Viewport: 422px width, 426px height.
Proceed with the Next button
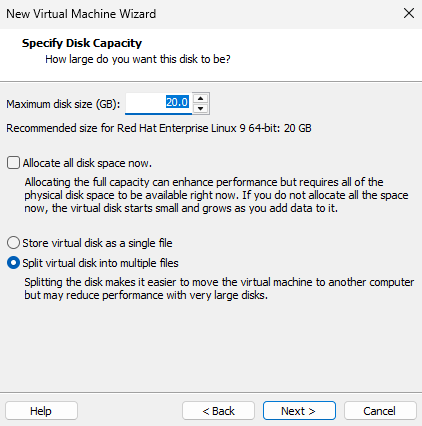299,411
